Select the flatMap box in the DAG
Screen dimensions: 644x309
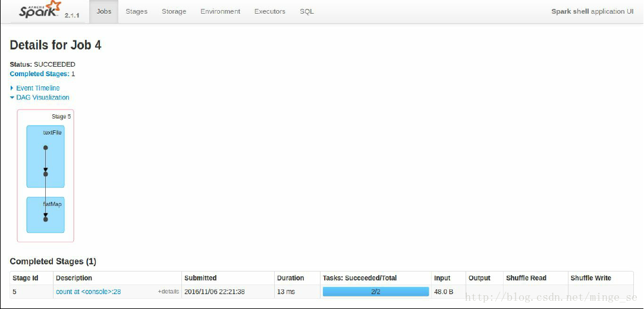point(46,215)
